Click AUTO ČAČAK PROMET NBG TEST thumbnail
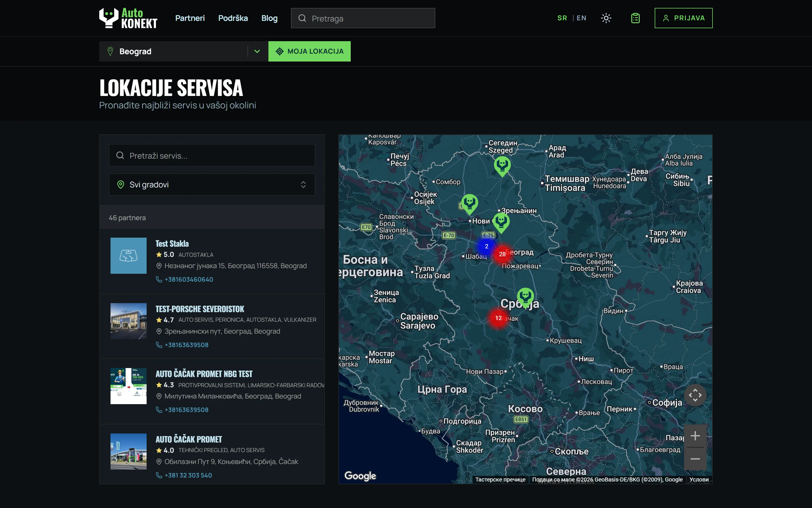This screenshot has width=812, height=508. tap(129, 386)
